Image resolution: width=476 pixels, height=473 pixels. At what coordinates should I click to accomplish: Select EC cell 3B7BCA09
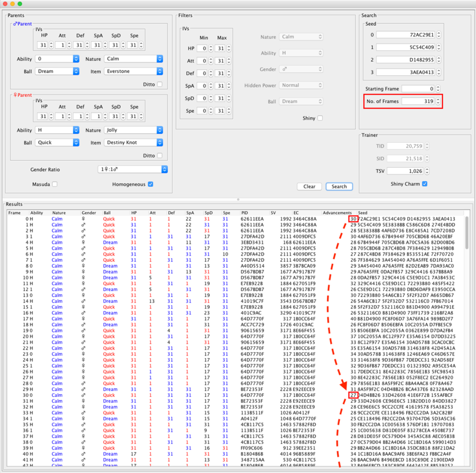click(x=304, y=266)
